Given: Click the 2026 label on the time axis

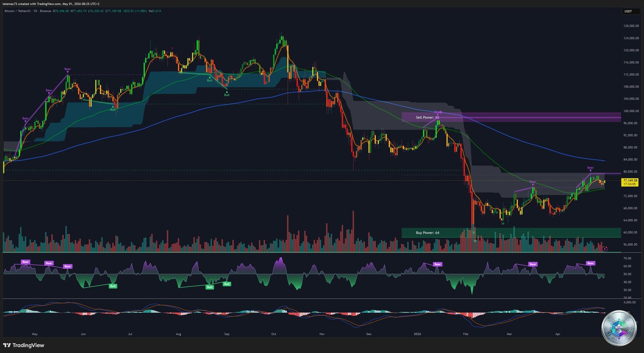Looking at the screenshot, I should [x=417, y=334].
